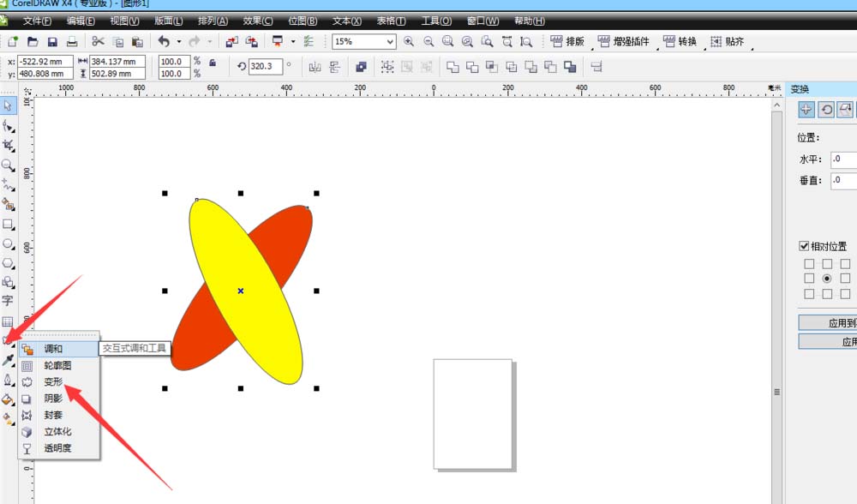Image resolution: width=857 pixels, height=504 pixels.
Task: Activate the Text tool (字)
Action: [x=8, y=301]
